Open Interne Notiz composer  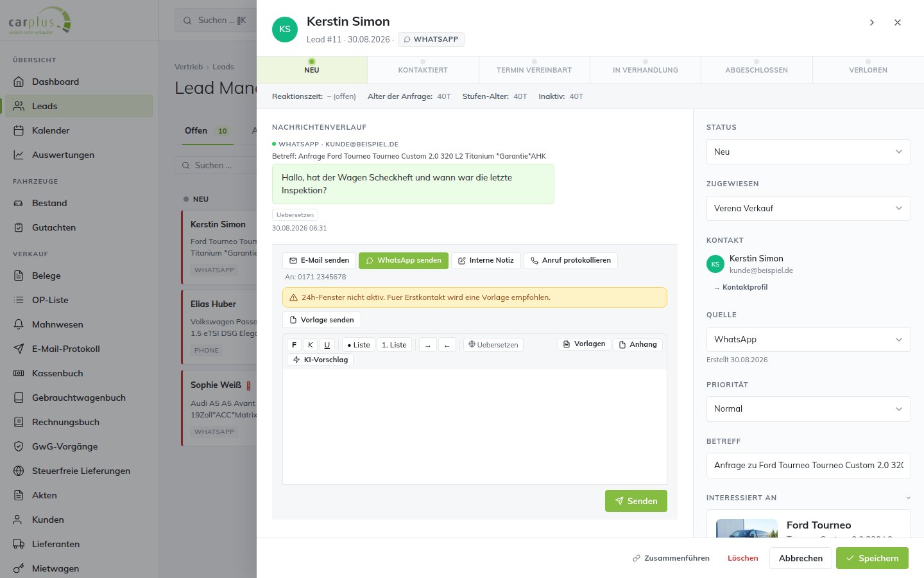point(486,260)
